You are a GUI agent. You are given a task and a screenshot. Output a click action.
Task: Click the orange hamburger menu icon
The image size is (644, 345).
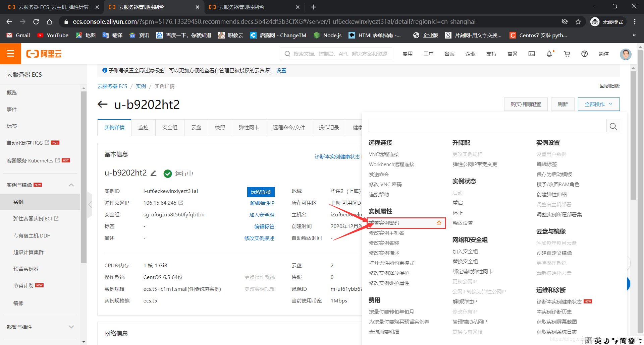point(10,54)
